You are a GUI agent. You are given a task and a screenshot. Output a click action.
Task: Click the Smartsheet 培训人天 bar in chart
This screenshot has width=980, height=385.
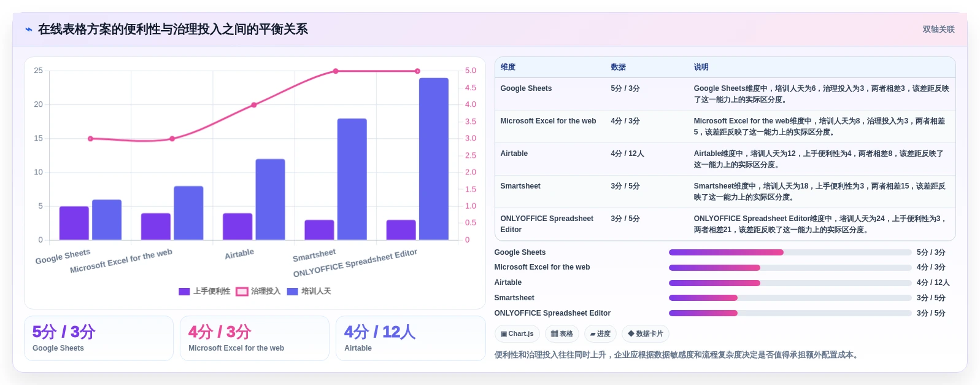(352, 179)
